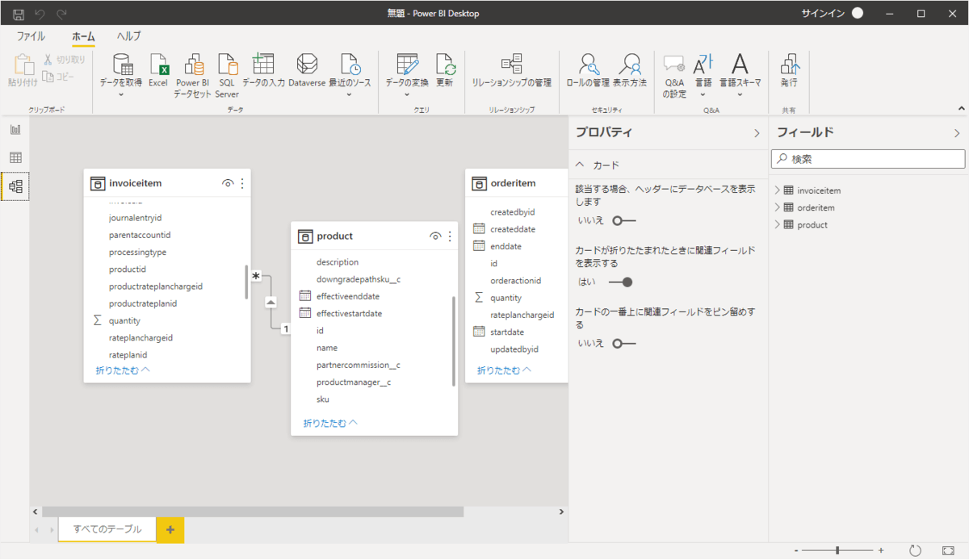This screenshot has width=969, height=560.
Task: Switch to data table view in sidebar
Action: tap(15, 157)
